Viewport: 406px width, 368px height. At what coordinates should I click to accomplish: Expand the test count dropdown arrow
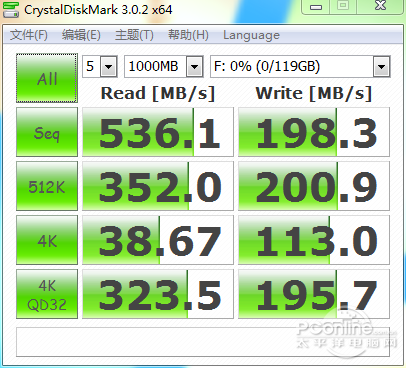[x=108, y=67]
